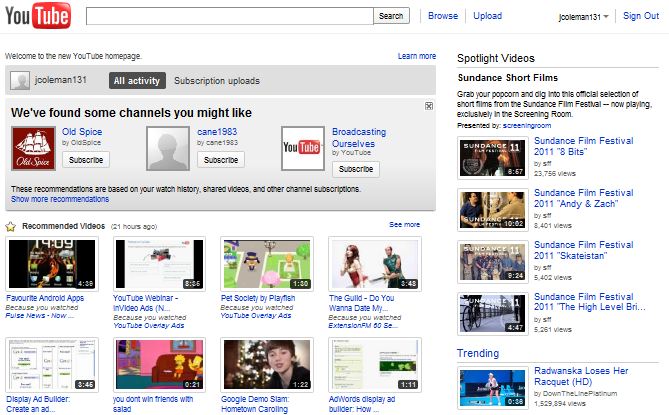The width and height of the screenshot is (669, 415).
Task: Open the Browse menu link
Action: 443,16
